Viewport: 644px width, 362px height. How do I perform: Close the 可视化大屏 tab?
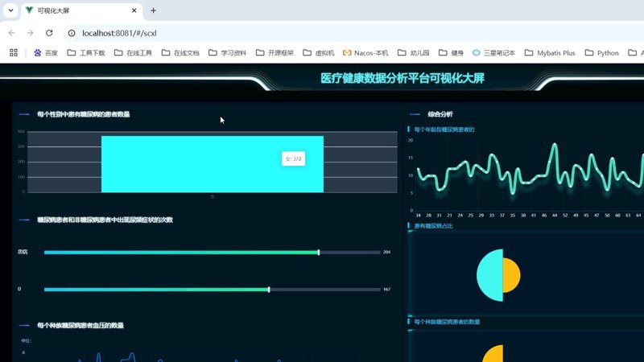point(134,10)
